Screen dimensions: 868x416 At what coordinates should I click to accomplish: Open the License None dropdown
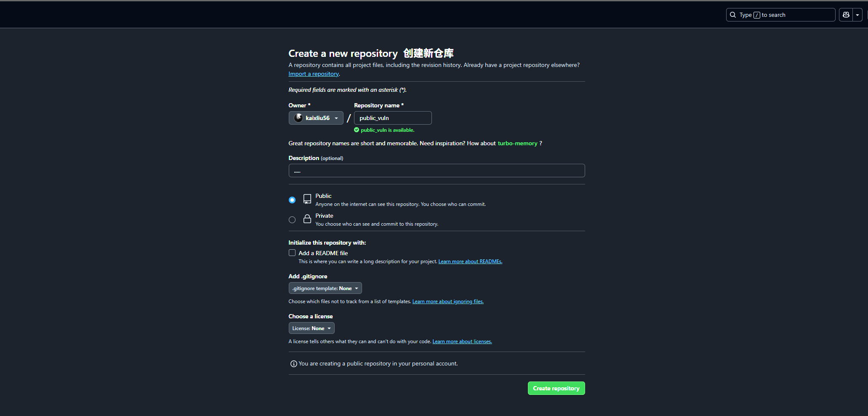coord(312,328)
